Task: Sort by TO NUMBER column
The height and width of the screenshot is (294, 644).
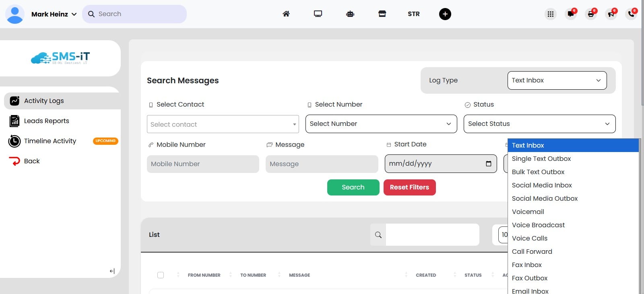Action: coord(253,275)
